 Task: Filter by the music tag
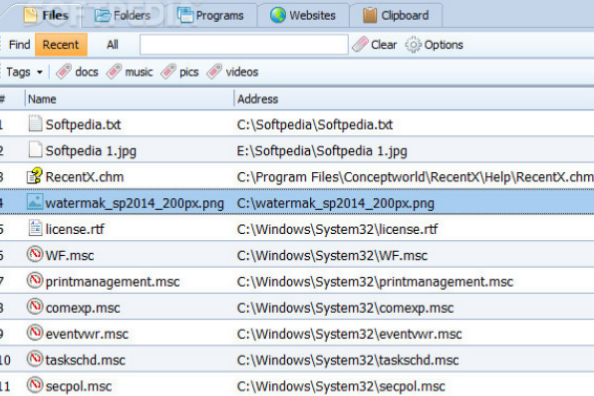click(130, 72)
